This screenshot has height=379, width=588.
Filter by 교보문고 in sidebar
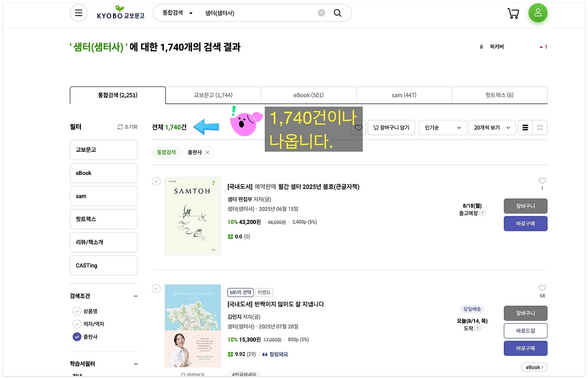tap(104, 150)
